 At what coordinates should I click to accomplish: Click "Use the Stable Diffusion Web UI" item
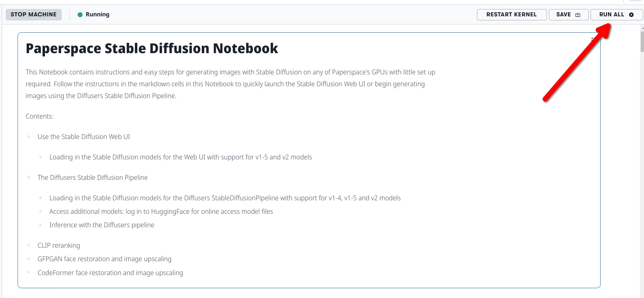(84, 137)
